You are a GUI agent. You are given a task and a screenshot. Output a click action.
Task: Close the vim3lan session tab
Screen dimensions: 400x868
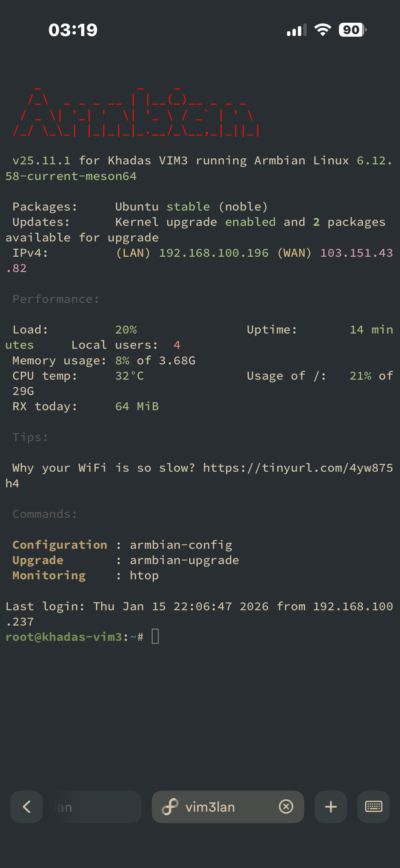coord(286,807)
